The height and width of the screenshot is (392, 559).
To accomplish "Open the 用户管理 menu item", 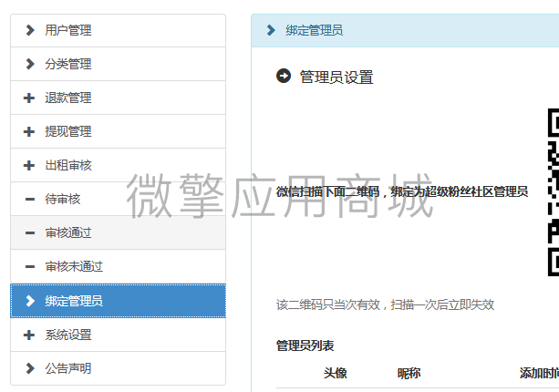I will pos(118,30).
